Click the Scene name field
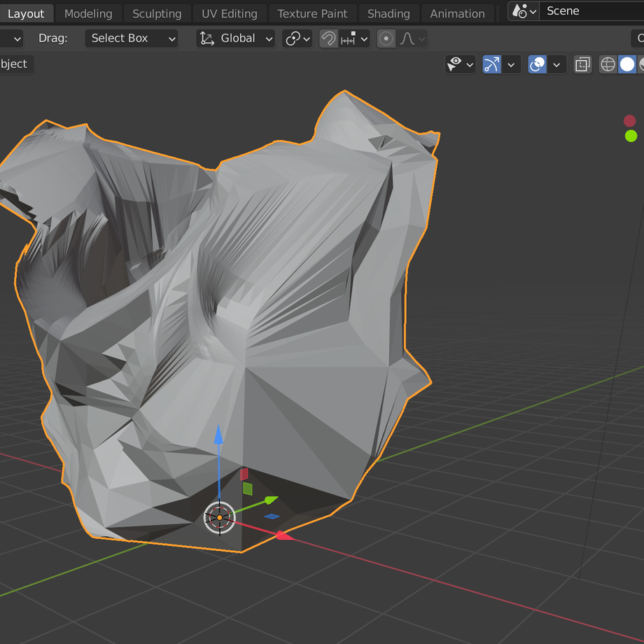 [591, 11]
